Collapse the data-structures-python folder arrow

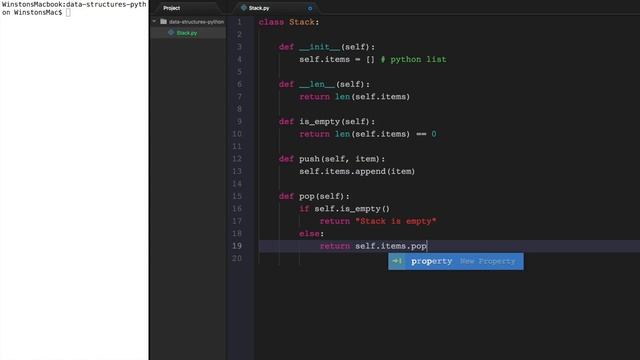(x=154, y=21)
